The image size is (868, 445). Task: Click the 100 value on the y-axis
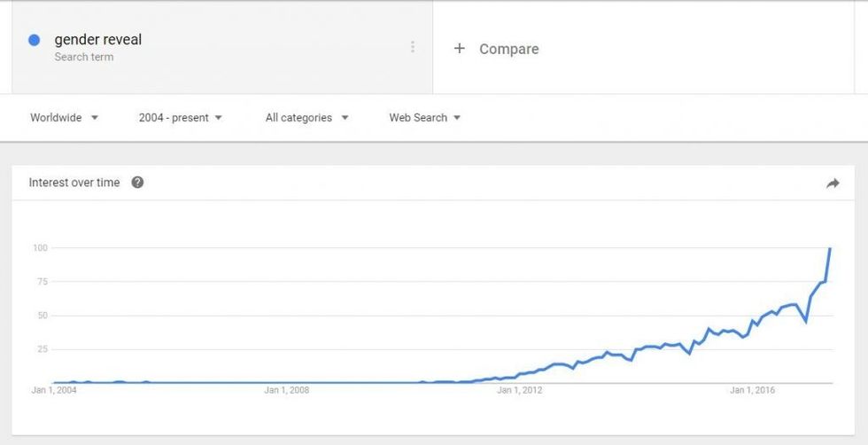click(x=39, y=247)
